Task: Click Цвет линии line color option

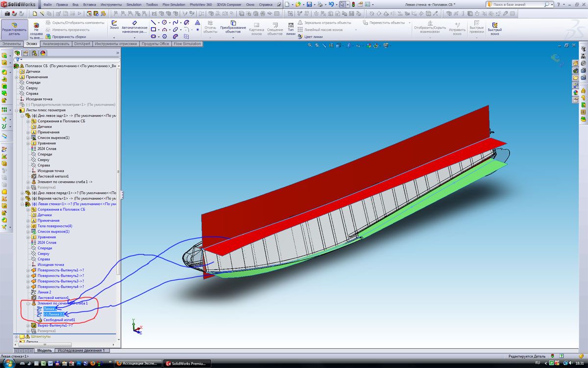Action: pos(310,37)
